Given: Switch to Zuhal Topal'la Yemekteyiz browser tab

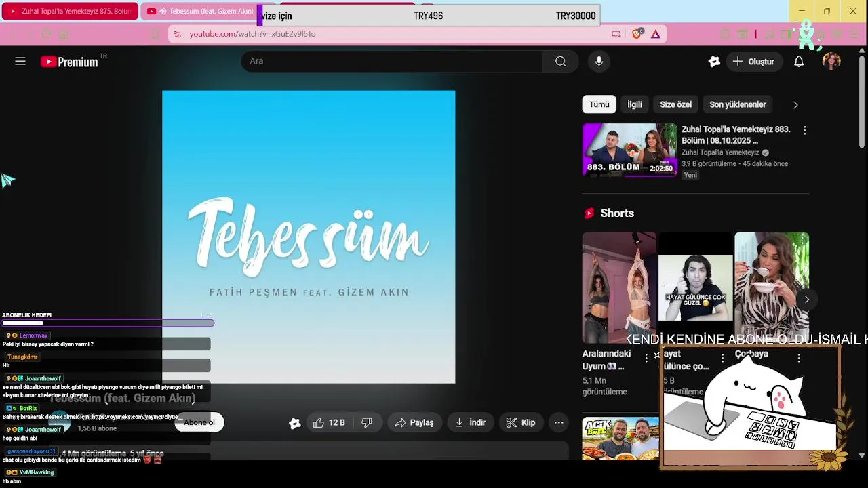Looking at the screenshot, I should tap(70, 11).
